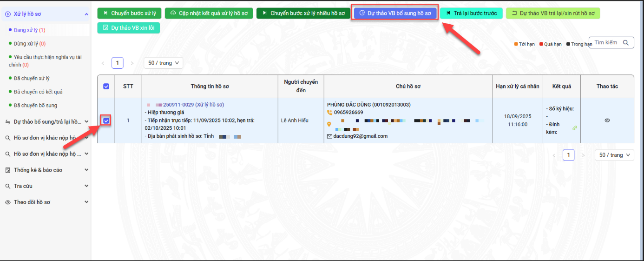Click the envelope icon beside the email

pyautogui.click(x=330, y=136)
